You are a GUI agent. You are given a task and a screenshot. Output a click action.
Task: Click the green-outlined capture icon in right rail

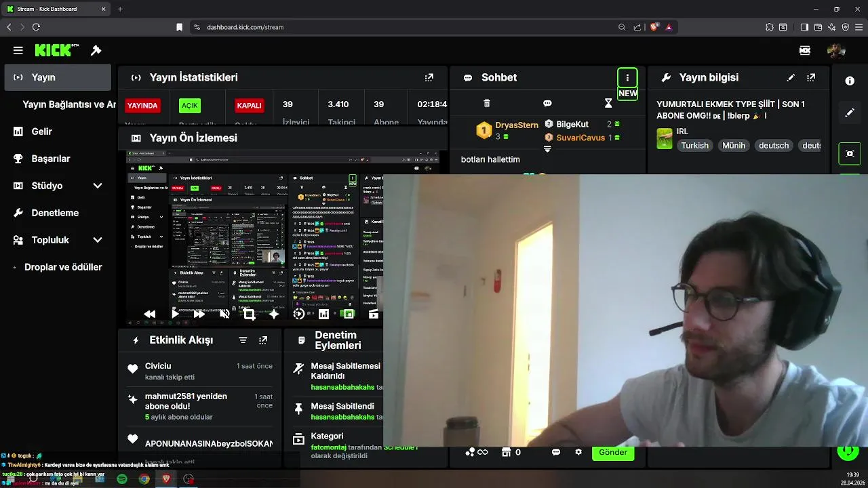pos(850,153)
